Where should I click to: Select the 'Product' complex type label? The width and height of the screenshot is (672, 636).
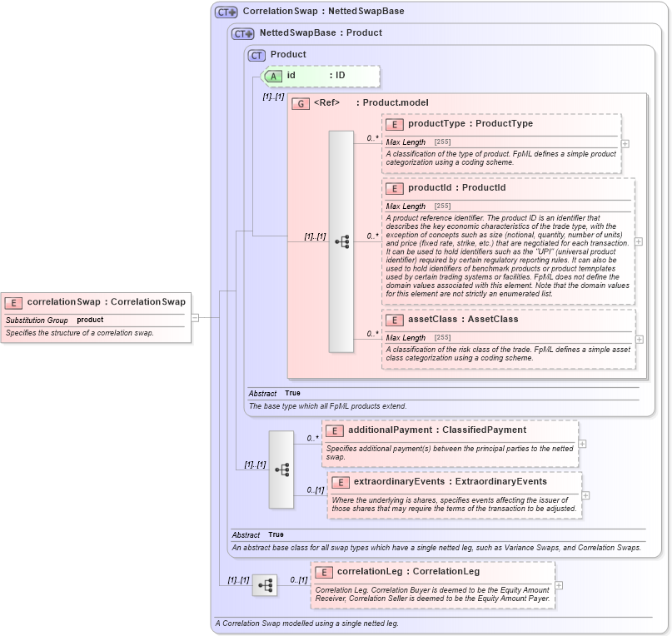(x=288, y=54)
